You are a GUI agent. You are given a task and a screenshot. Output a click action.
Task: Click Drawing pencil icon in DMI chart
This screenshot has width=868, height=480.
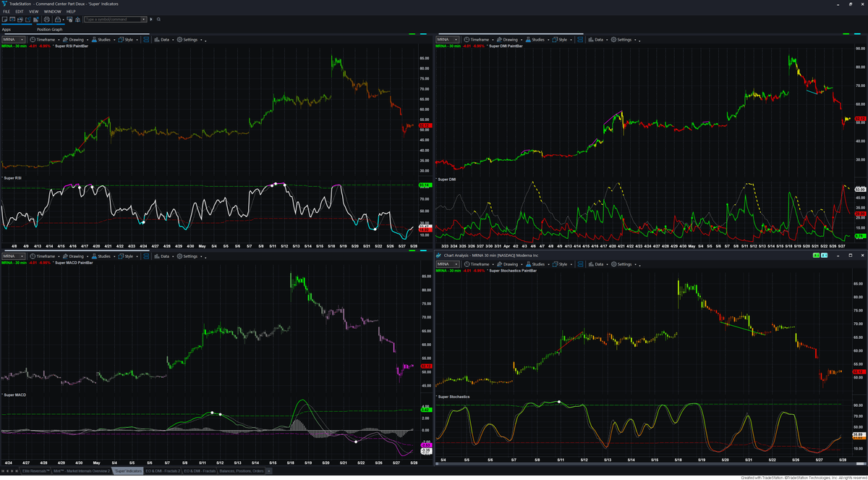click(x=499, y=40)
